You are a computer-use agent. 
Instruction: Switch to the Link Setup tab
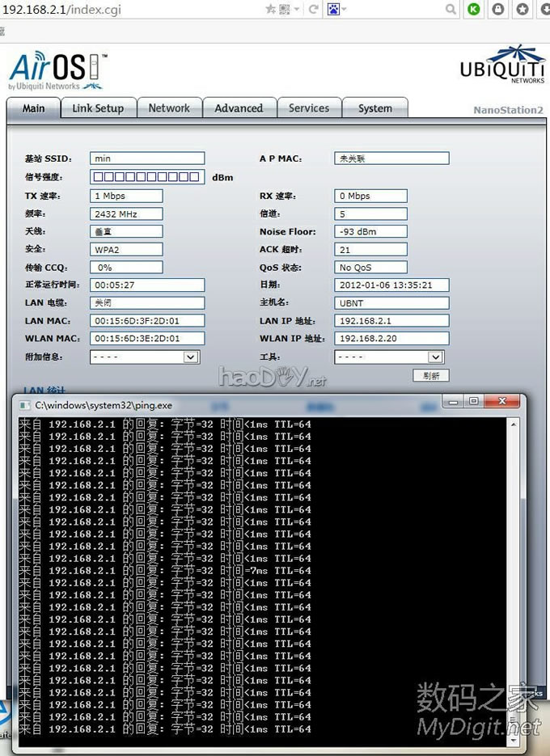click(98, 108)
